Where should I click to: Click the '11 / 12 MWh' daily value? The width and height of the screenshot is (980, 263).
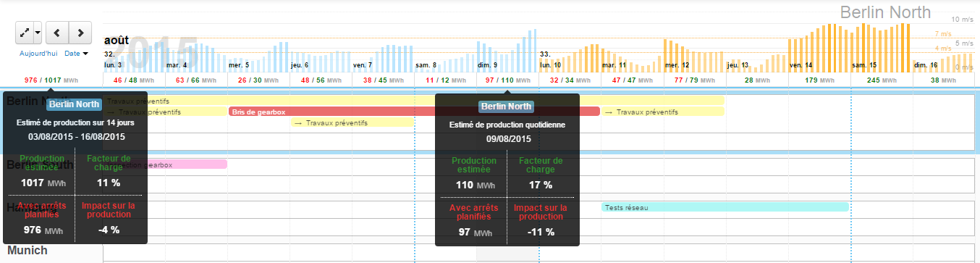[x=446, y=80]
